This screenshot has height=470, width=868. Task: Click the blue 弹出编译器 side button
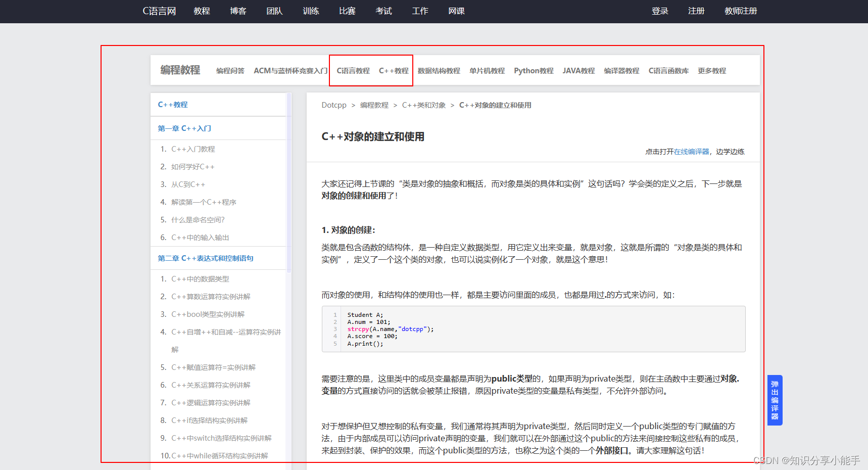click(775, 400)
